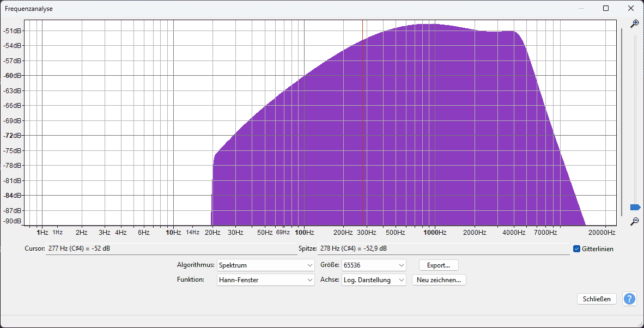Click the zoom out magnifier icon

tap(635, 221)
